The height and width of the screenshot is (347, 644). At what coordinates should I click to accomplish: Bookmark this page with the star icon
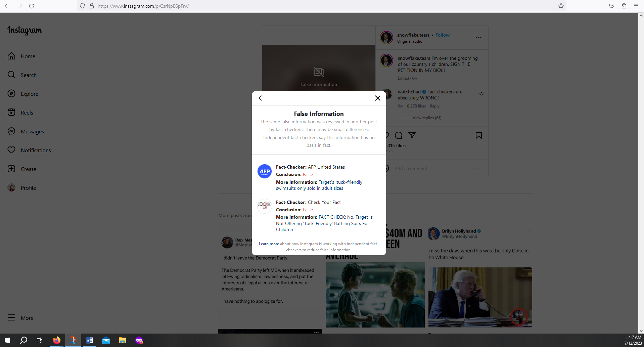click(x=561, y=6)
